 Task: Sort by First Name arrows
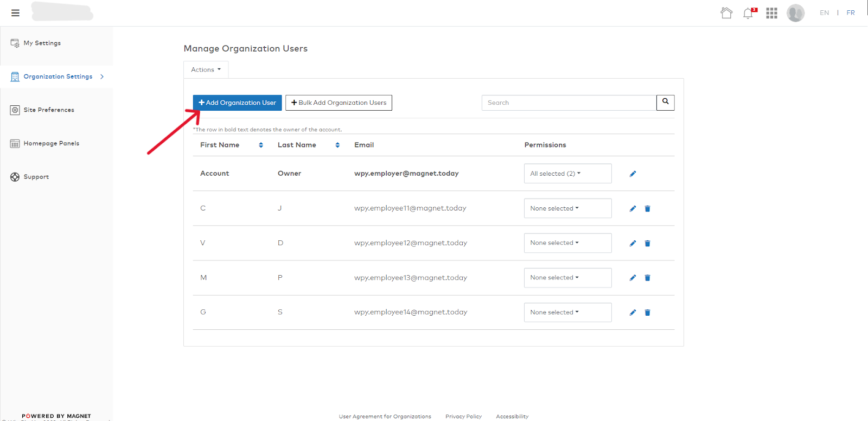tap(261, 145)
